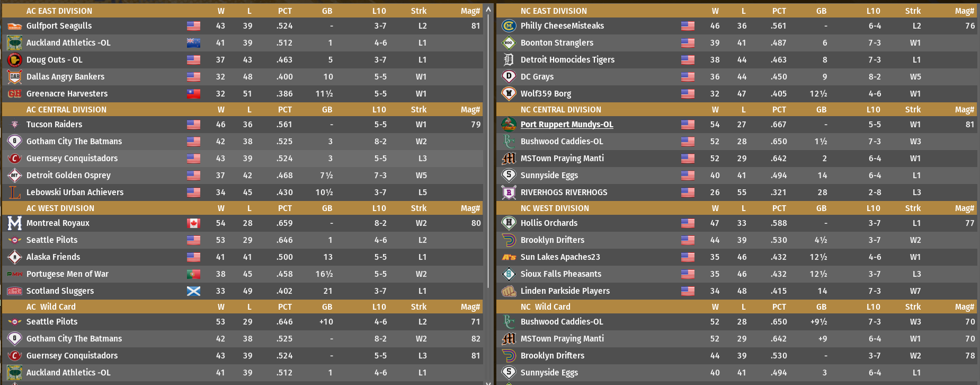Click the Taiwan flag beside Greenacre Harvesters
Screen dimensions: 980x385
(193, 94)
